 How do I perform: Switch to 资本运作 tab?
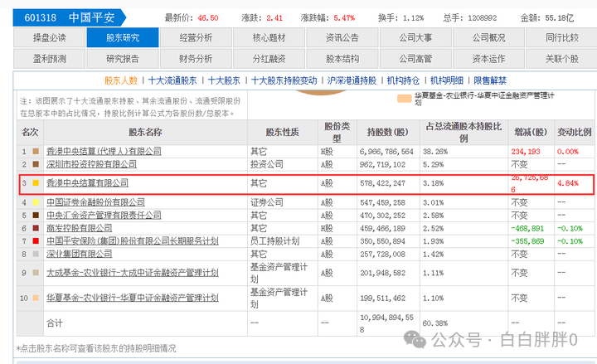coord(488,59)
